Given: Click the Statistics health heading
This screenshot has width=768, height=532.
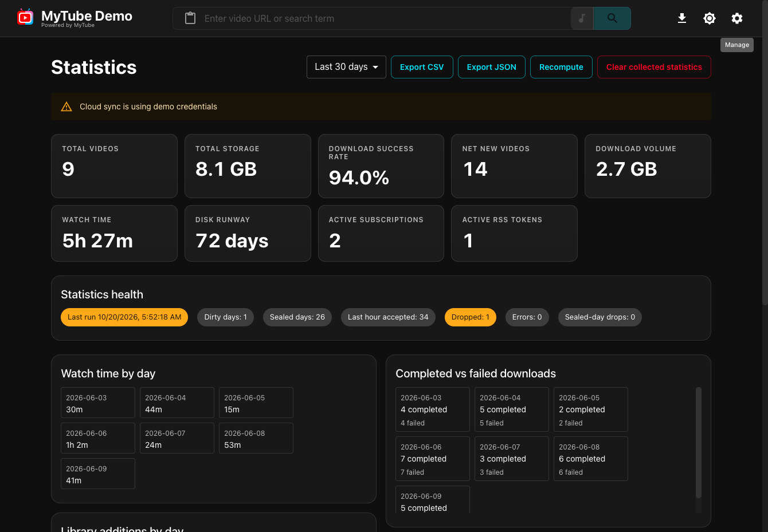Looking at the screenshot, I should pos(102,294).
